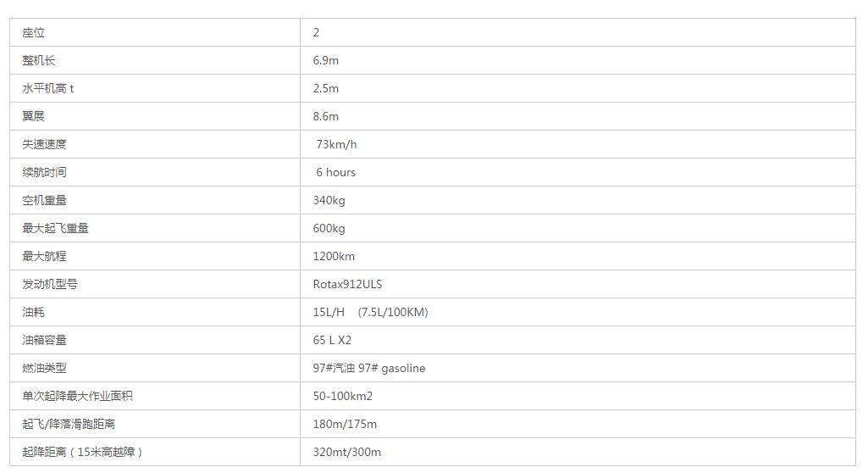The height and width of the screenshot is (473, 868).
Task: Click the 水平机高 t label cell
Action: coord(155,88)
